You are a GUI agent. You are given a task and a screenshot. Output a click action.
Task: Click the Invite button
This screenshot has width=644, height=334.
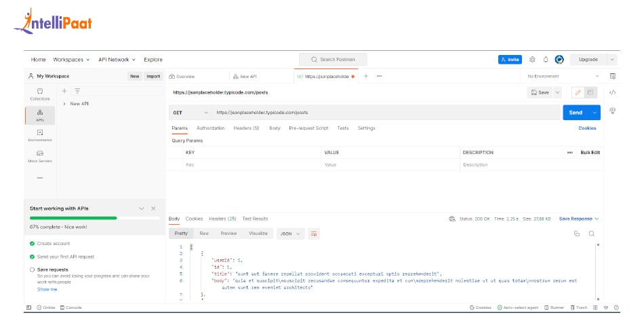click(x=510, y=60)
